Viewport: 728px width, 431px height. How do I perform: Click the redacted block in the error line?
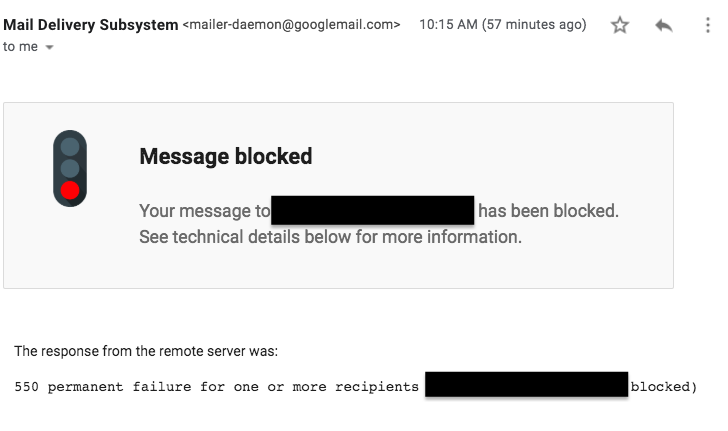pos(526,385)
